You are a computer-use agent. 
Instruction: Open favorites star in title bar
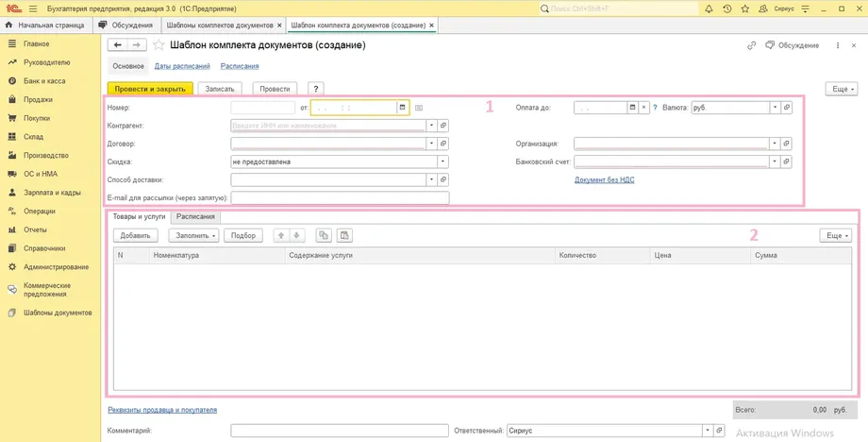tap(745, 8)
